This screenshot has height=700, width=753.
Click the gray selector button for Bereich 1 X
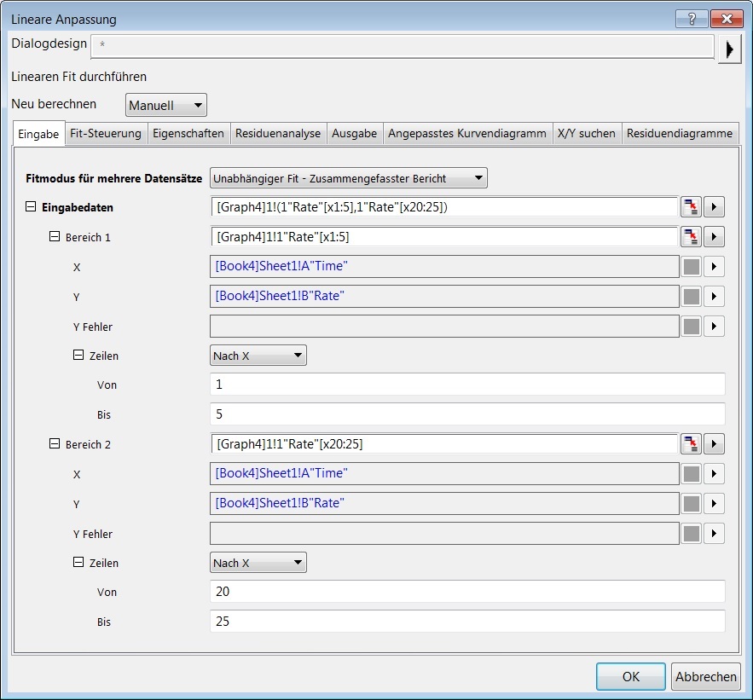click(x=691, y=267)
